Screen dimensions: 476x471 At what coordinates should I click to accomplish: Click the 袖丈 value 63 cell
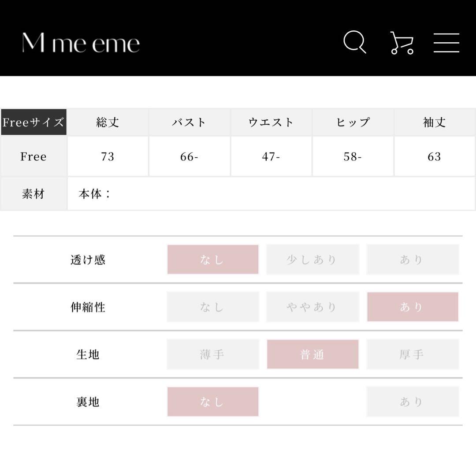[435, 156]
